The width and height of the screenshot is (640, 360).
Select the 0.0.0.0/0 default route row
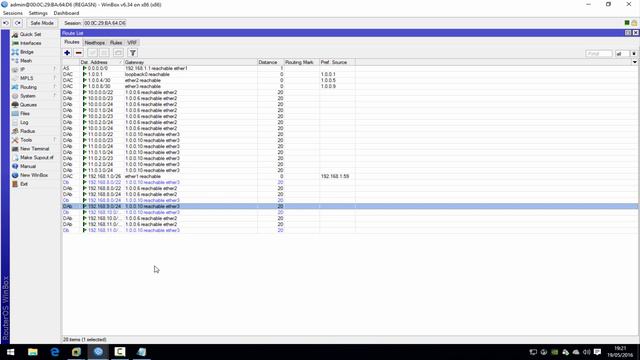pos(350,69)
